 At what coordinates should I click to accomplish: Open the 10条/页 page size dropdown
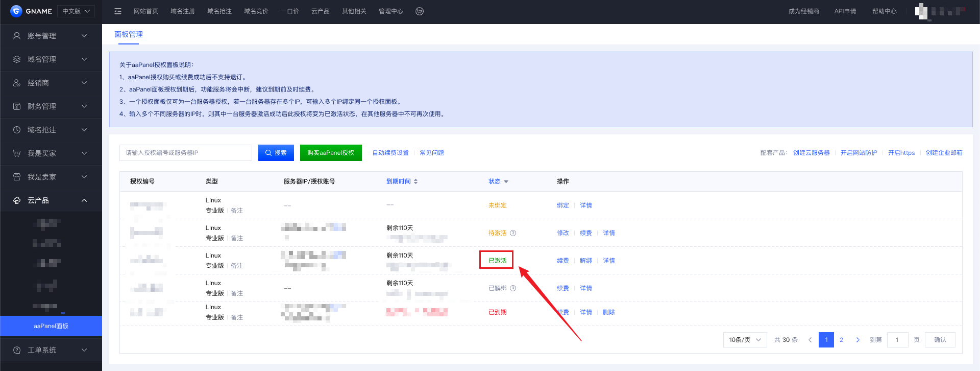pos(745,340)
